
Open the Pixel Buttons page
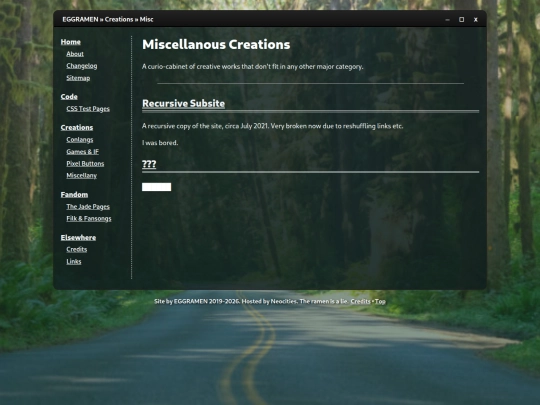tap(85, 164)
